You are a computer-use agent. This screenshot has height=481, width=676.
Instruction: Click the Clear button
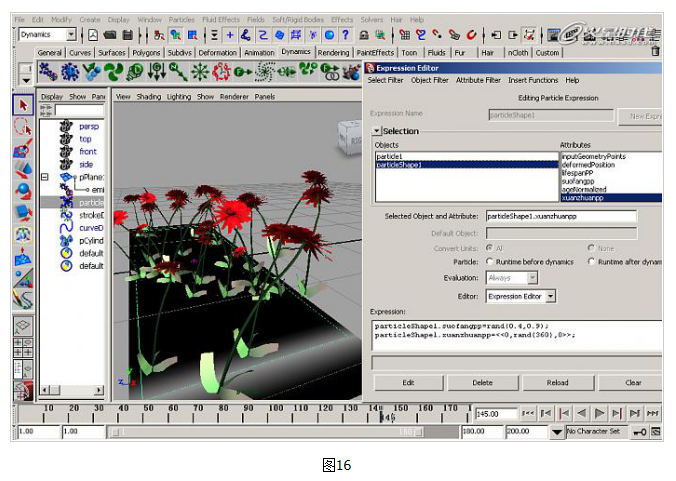631,383
